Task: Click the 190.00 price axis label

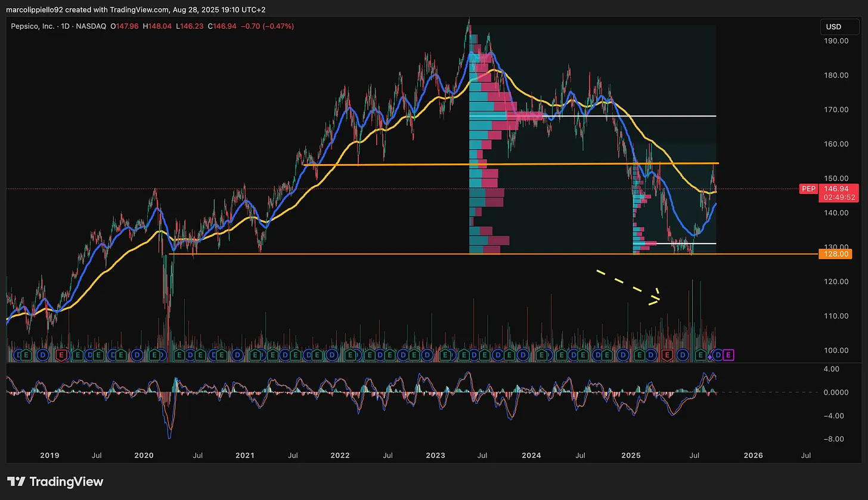Action: pos(837,41)
